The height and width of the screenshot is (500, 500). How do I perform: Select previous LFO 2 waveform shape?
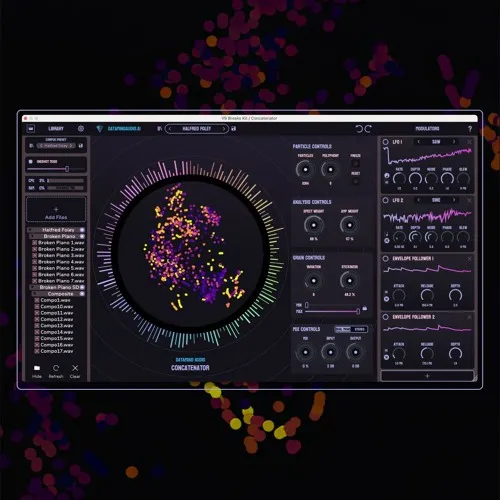coord(419,200)
